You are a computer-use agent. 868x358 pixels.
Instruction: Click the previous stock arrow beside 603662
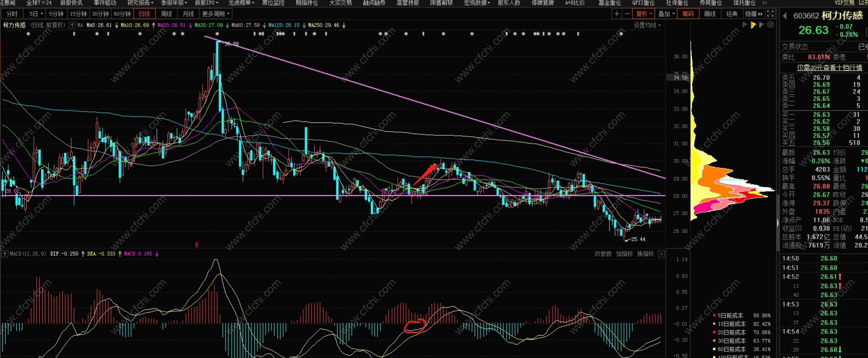785,16
